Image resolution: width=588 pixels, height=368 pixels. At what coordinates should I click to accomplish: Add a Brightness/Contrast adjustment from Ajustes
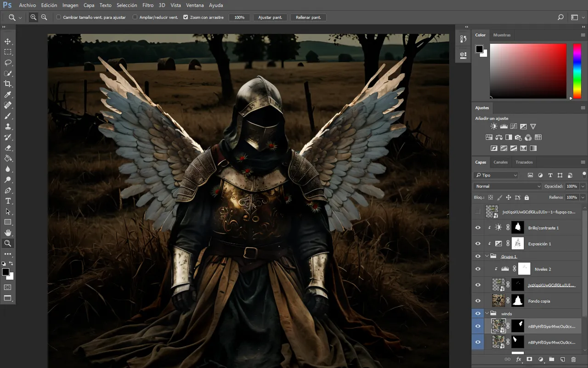[x=494, y=126]
